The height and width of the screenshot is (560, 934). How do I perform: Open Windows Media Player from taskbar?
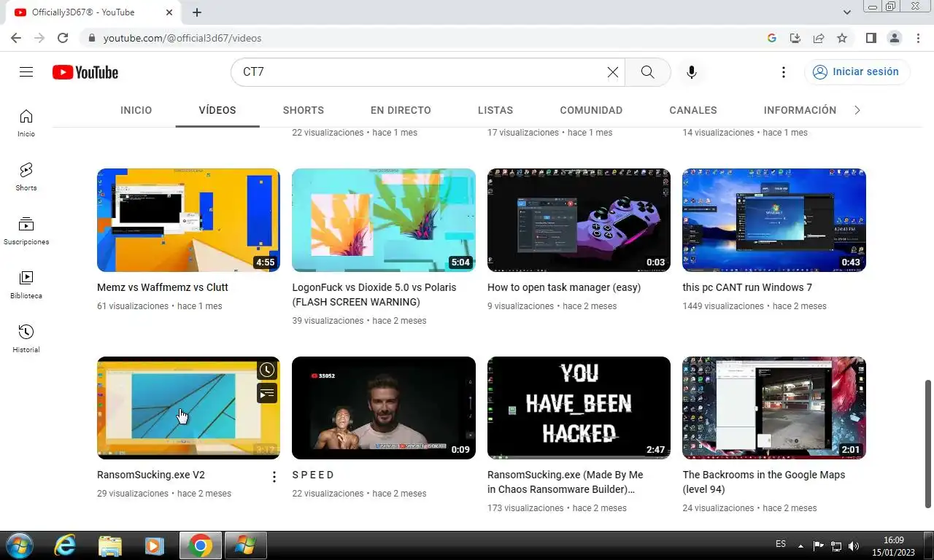click(x=154, y=545)
